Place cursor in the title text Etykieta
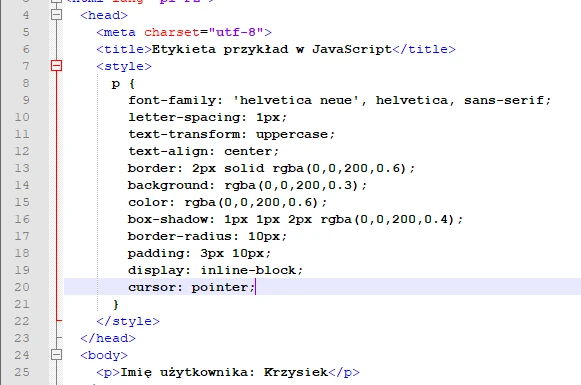This screenshot has height=385, width=581. [x=183, y=49]
